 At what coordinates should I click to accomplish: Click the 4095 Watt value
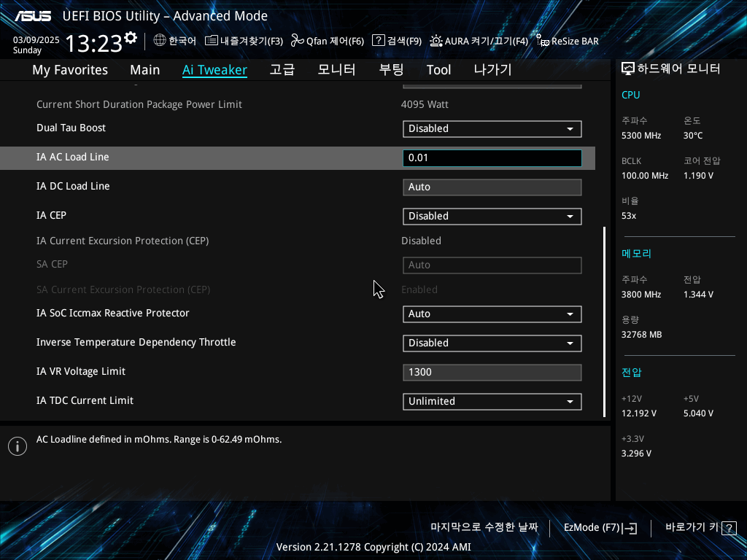click(x=425, y=105)
